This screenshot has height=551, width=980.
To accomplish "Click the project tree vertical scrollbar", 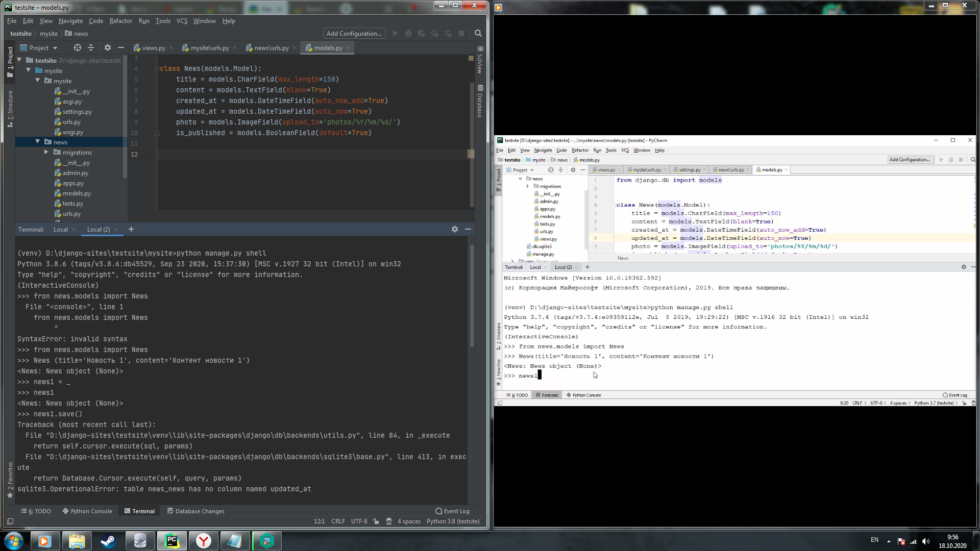I will pyautogui.click(x=125, y=117).
